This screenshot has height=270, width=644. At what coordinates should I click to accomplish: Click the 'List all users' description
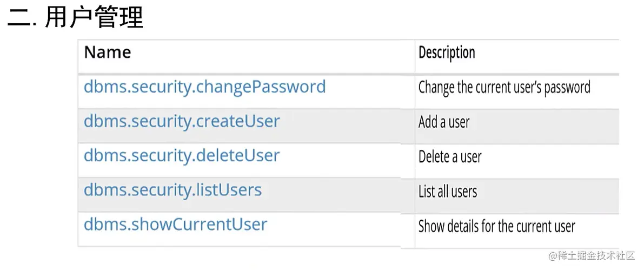coord(448,192)
